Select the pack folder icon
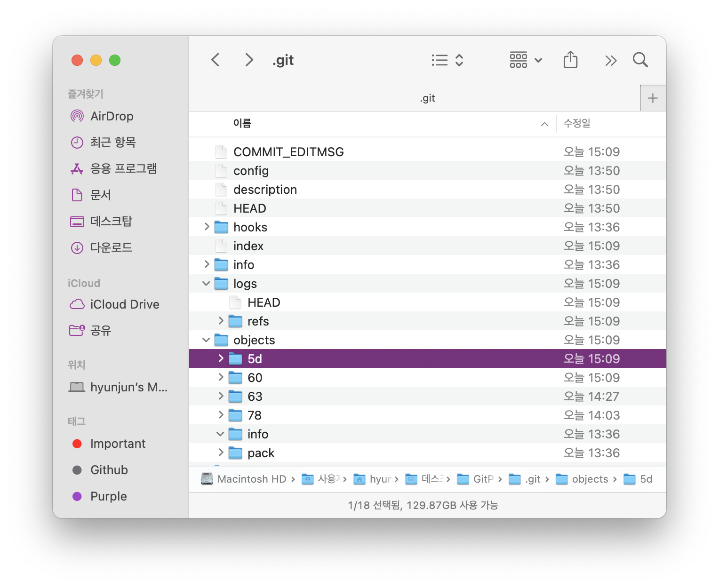 pos(235,453)
